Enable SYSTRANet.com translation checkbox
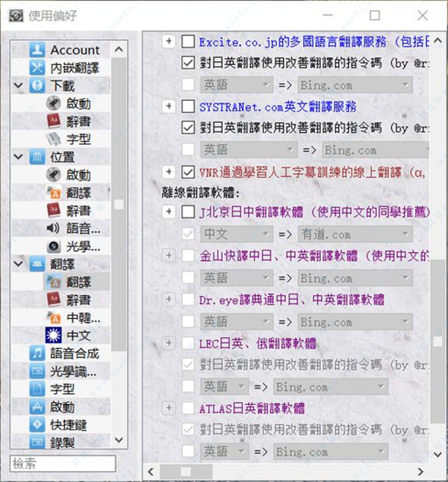 [x=188, y=106]
